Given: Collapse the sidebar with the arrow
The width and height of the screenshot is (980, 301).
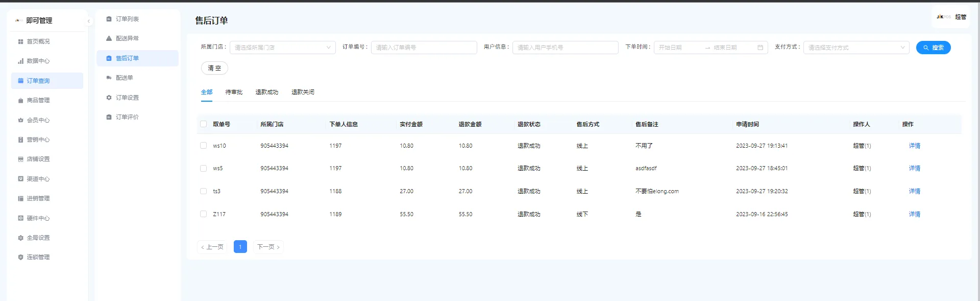Looking at the screenshot, I should click(x=89, y=21).
